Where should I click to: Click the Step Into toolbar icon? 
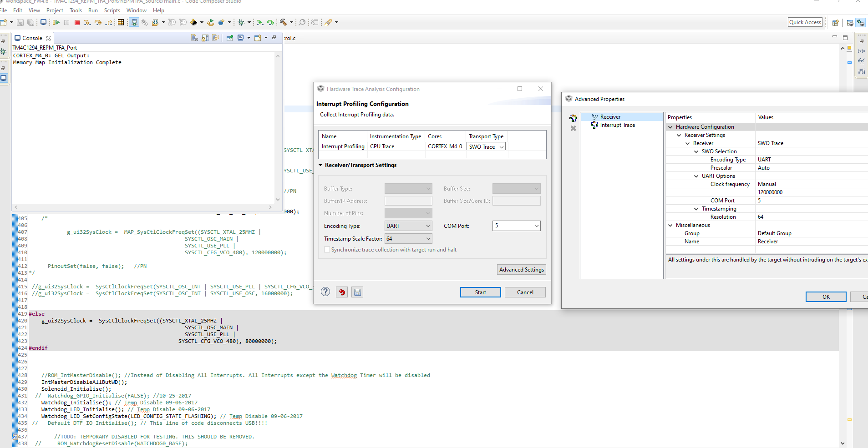[87, 22]
